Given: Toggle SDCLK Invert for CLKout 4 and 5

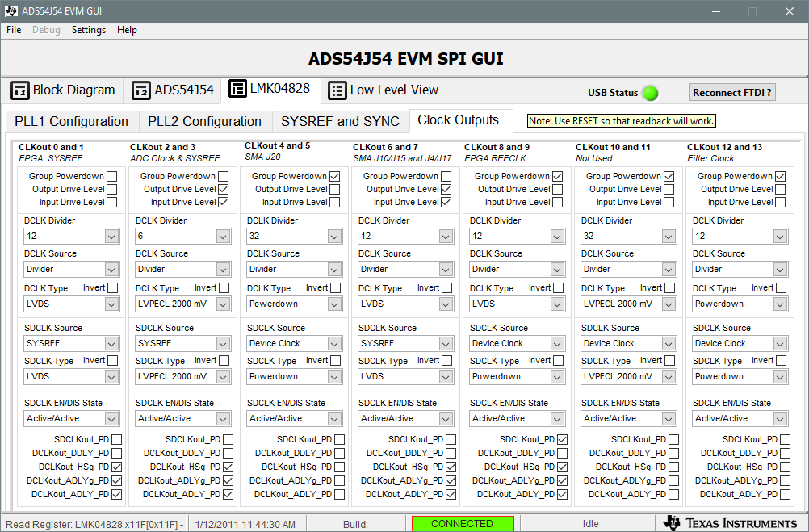Looking at the screenshot, I should 335,361.
